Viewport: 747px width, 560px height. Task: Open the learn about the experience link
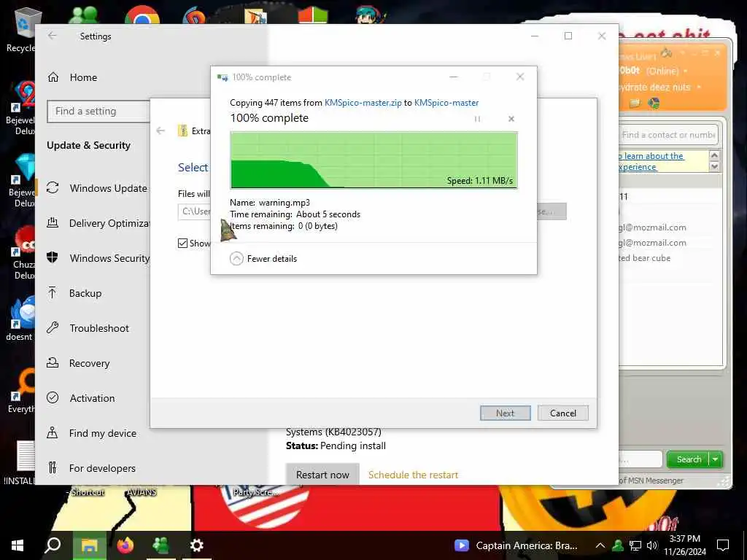click(651, 161)
